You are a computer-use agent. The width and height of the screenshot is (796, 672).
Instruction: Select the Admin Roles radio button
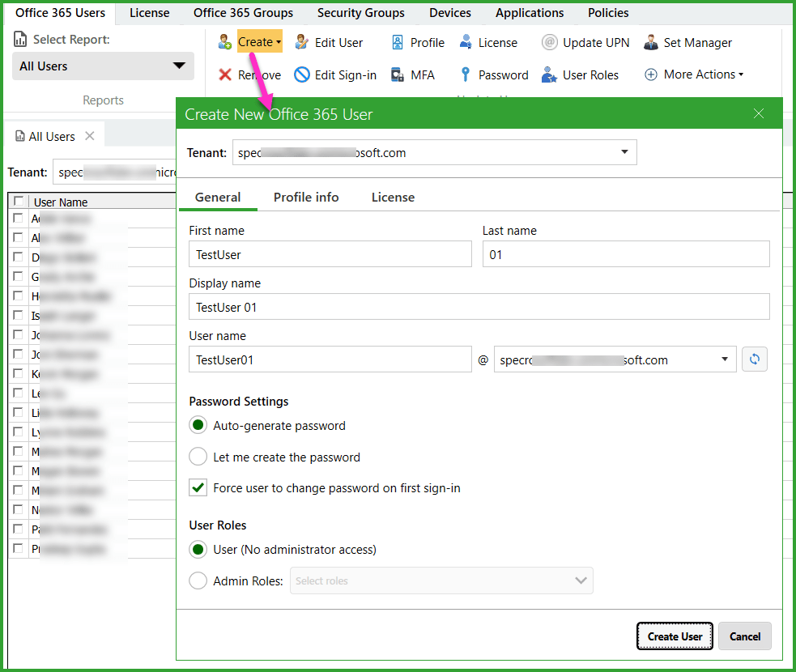point(198,581)
